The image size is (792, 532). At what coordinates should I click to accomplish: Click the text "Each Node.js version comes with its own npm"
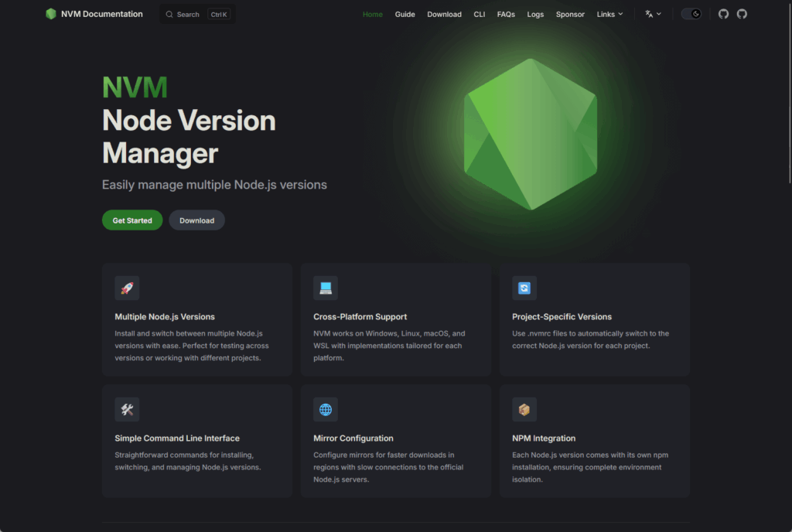click(x=590, y=455)
